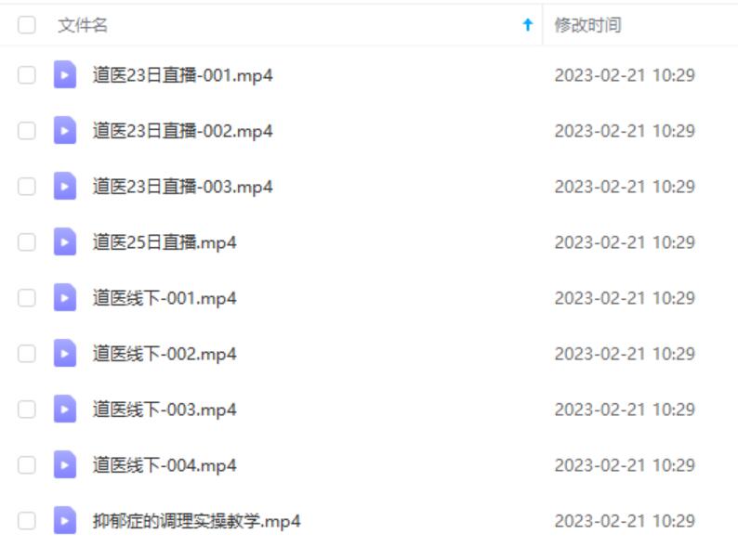The height and width of the screenshot is (560, 738).
Task: Select checkbox for 抑郁症的调理实操教学.mp4
Action: point(26,520)
